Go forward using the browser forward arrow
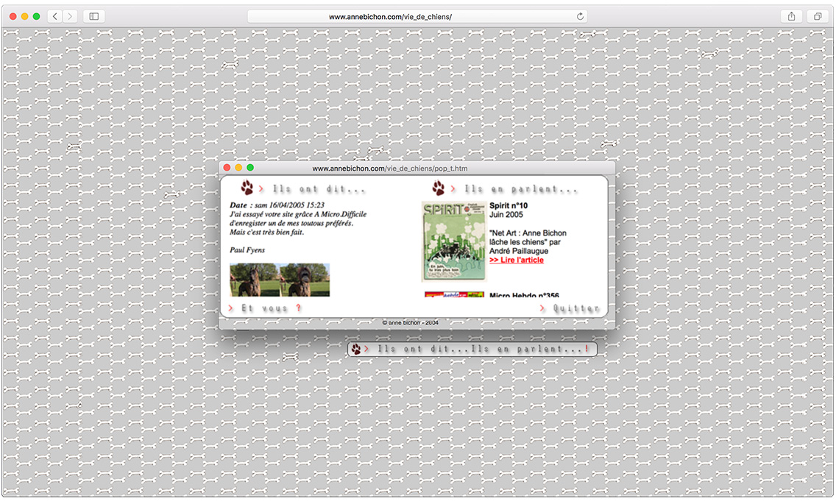836x504 pixels. [70, 16]
